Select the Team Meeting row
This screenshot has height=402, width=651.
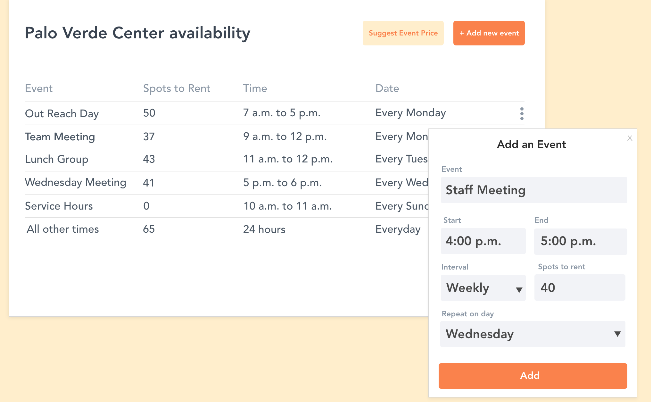pos(227,137)
